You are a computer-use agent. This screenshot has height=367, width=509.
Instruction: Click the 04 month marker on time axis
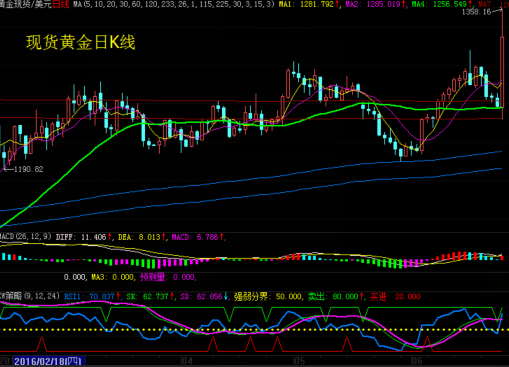187,361
